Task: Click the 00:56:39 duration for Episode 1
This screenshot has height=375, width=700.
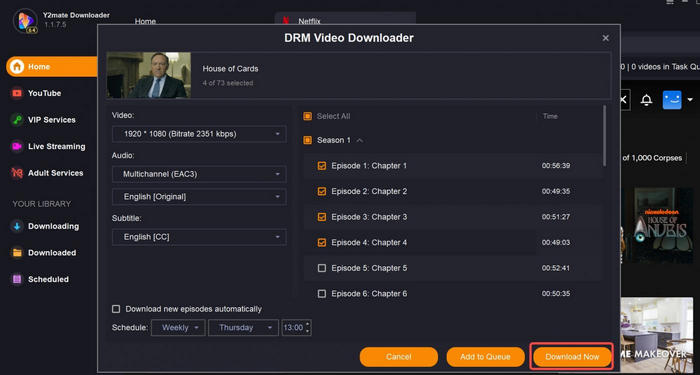Action: [556, 166]
